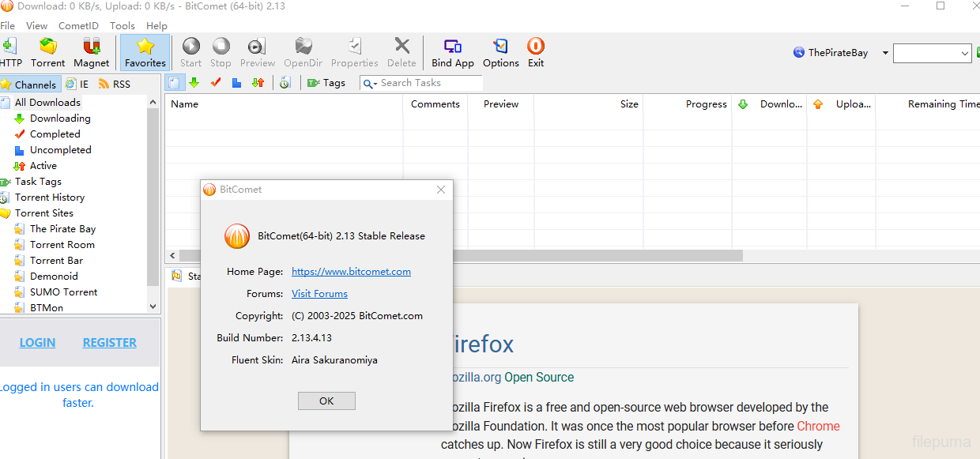980x459 pixels.
Task: Open the Bind App tool
Action: (453, 52)
